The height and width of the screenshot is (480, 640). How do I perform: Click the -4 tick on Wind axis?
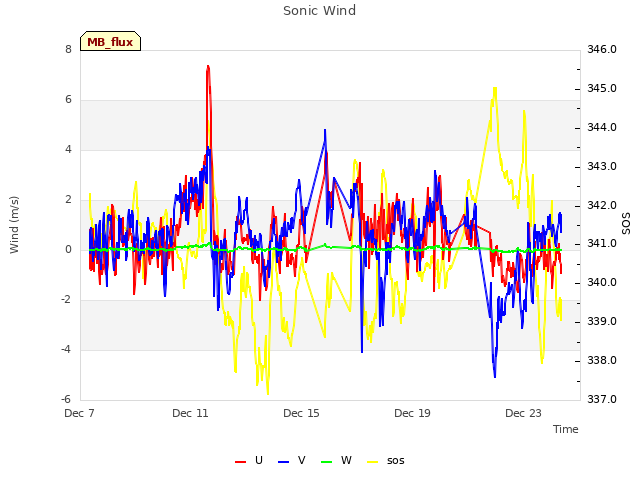click(66, 349)
